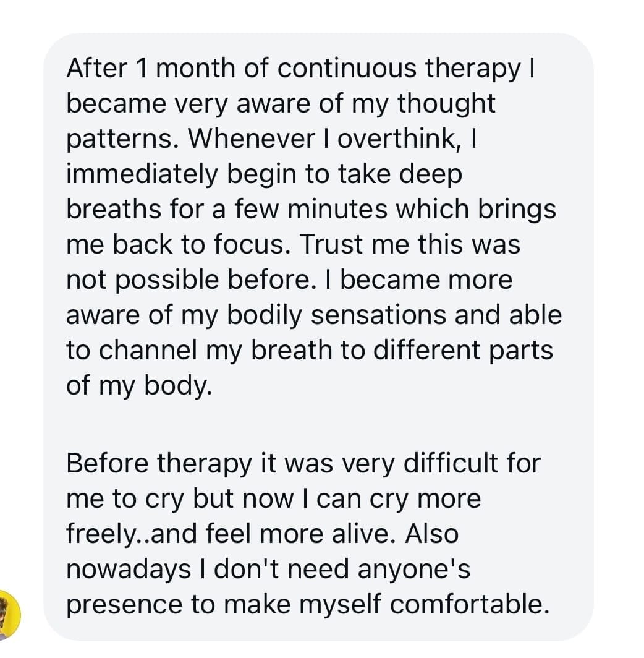The width and height of the screenshot is (644, 658).
Task: Click the words 'bodily sensations'
Action: point(337,315)
